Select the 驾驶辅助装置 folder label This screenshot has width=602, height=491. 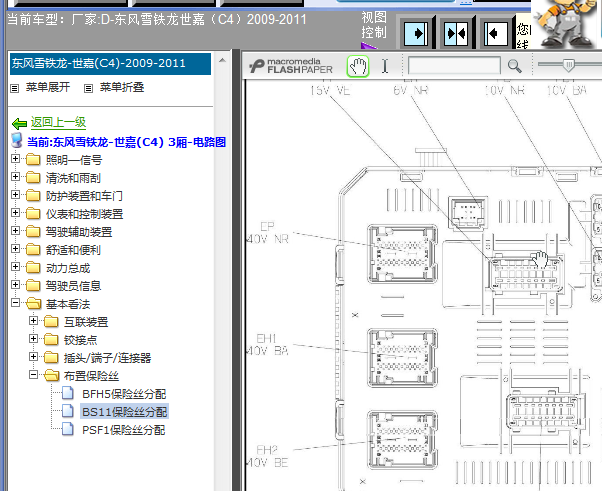click(79, 232)
